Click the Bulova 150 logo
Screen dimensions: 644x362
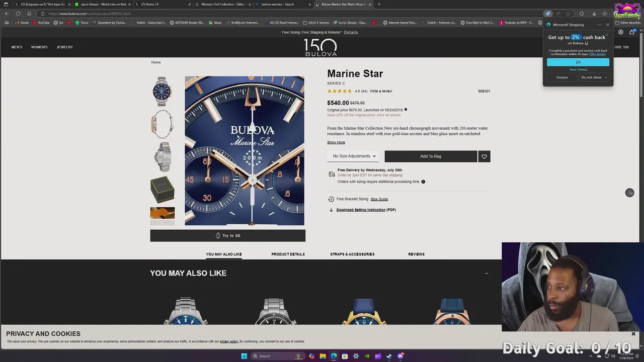[320, 47]
